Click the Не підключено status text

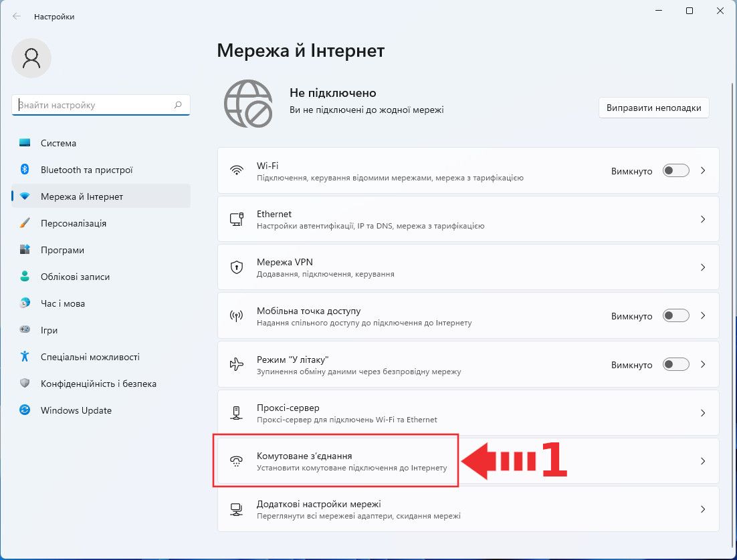click(x=333, y=93)
